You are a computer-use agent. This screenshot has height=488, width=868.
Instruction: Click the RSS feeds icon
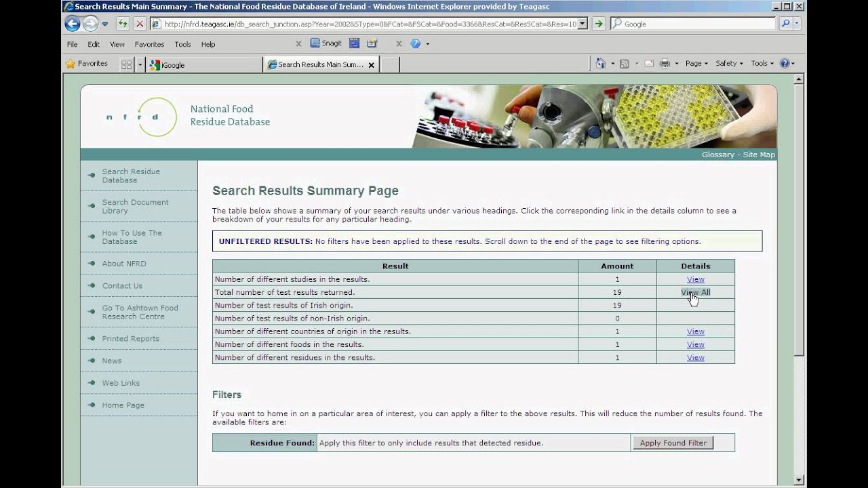[x=624, y=63]
